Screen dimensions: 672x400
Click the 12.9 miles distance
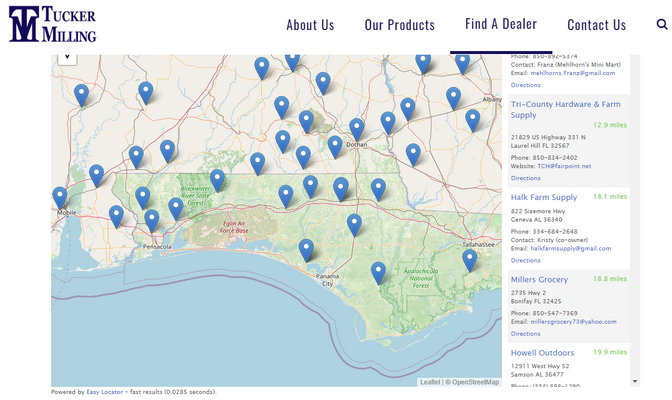tap(610, 125)
